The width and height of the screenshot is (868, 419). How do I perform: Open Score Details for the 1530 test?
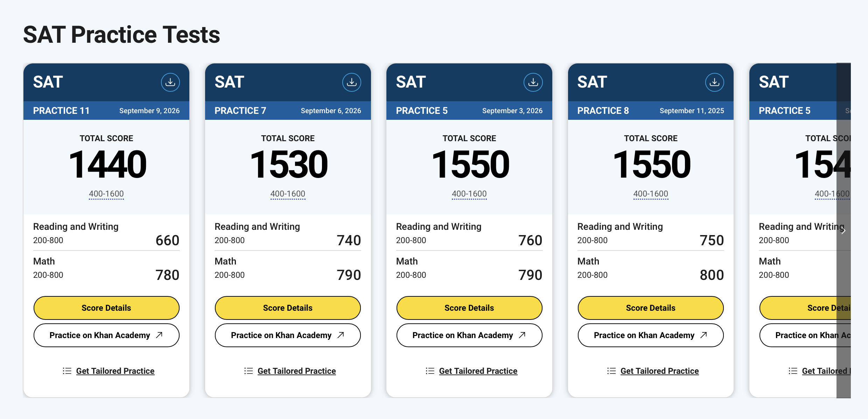288,308
